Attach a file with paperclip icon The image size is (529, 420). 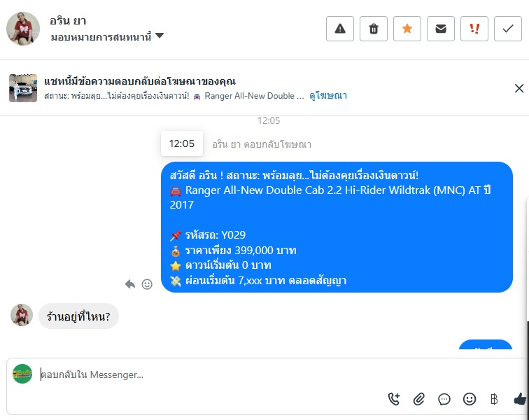click(x=418, y=399)
